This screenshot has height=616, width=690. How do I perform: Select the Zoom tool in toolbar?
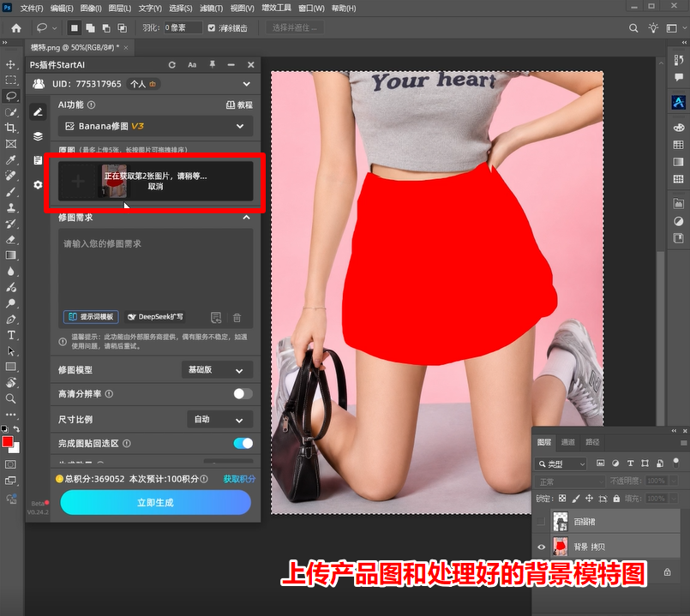point(10,398)
